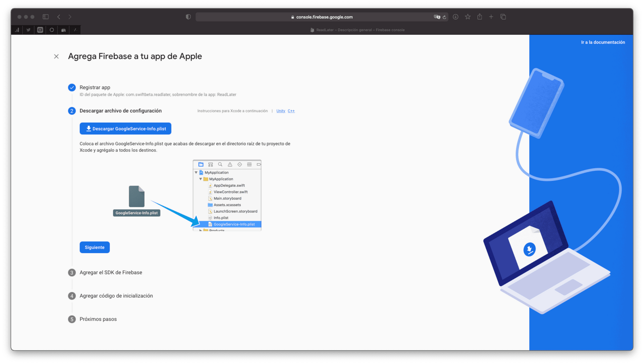Open the pinned storefront icon tab
Screen dimensions: 644x364
click(63, 30)
